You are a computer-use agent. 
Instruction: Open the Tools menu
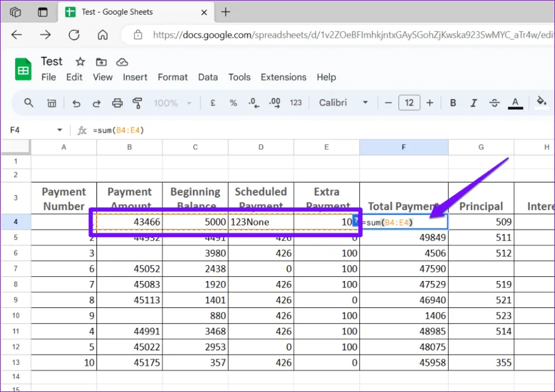tap(239, 77)
